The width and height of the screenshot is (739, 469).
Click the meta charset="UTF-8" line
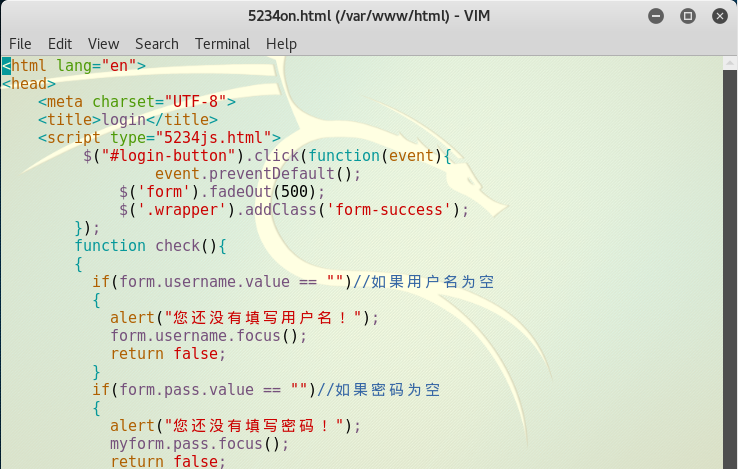[x=137, y=101]
